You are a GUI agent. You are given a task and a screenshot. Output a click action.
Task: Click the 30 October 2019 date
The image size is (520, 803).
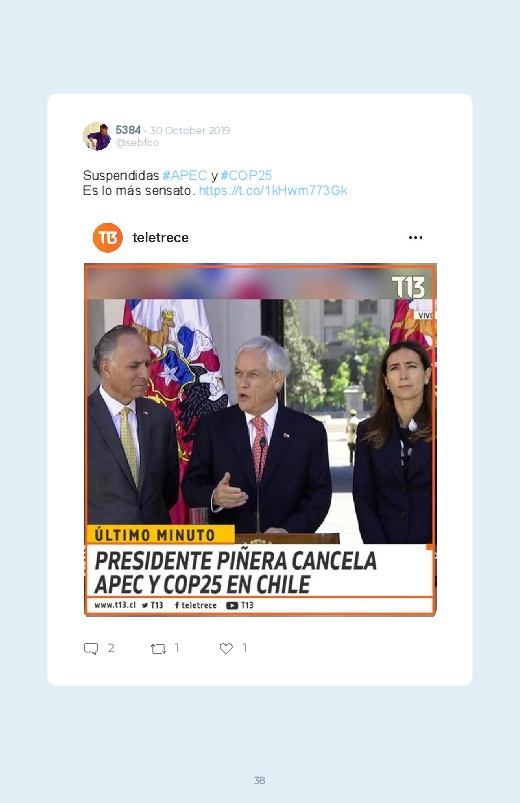[190, 131]
